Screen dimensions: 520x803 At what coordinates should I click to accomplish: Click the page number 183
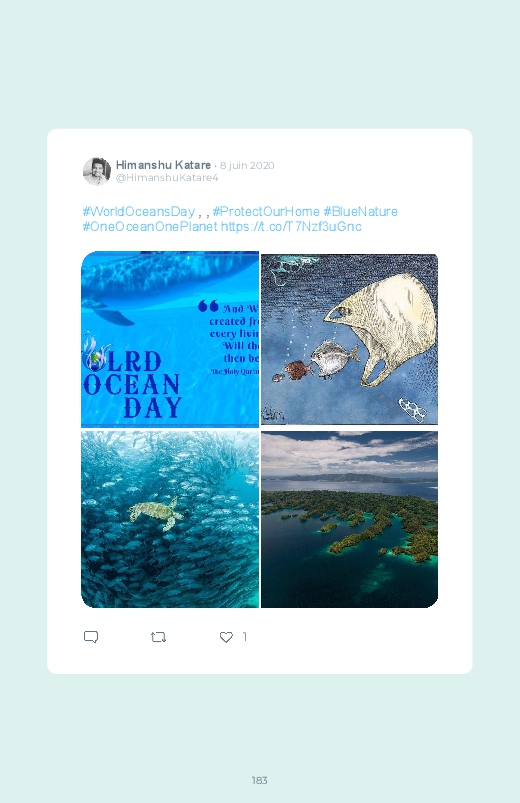260,780
